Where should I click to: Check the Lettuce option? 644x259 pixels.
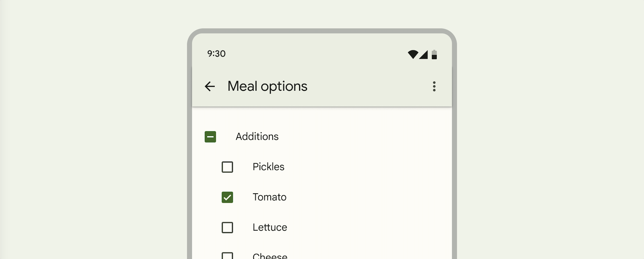pyautogui.click(x=227, y=227)
